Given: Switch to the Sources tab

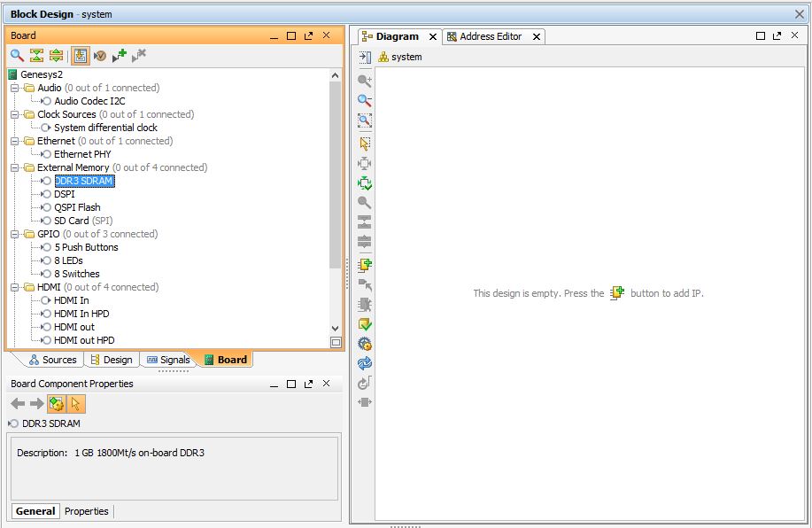Looking at the screenshot, I should tap(53, 360).
